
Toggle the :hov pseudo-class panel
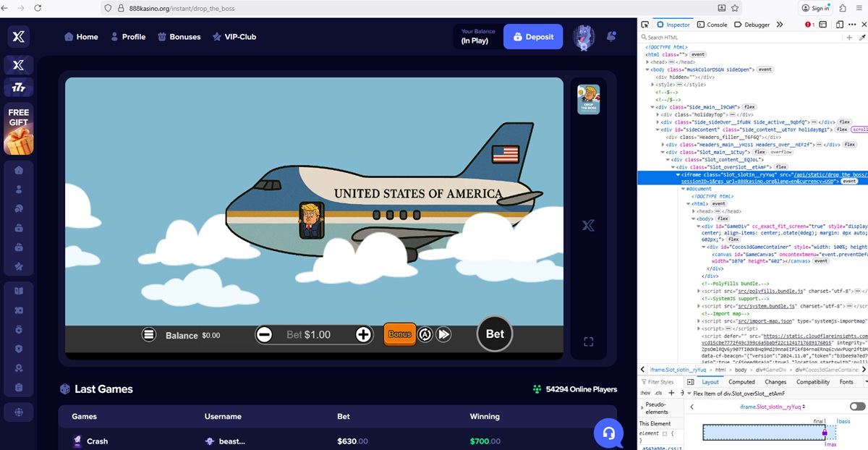(x=644, y=393)
